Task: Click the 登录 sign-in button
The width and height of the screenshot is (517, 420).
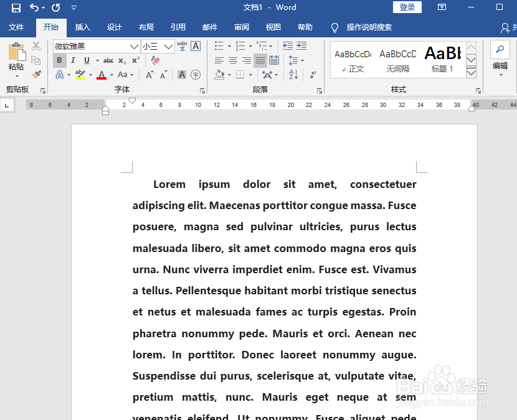Action: click(407, 7)
